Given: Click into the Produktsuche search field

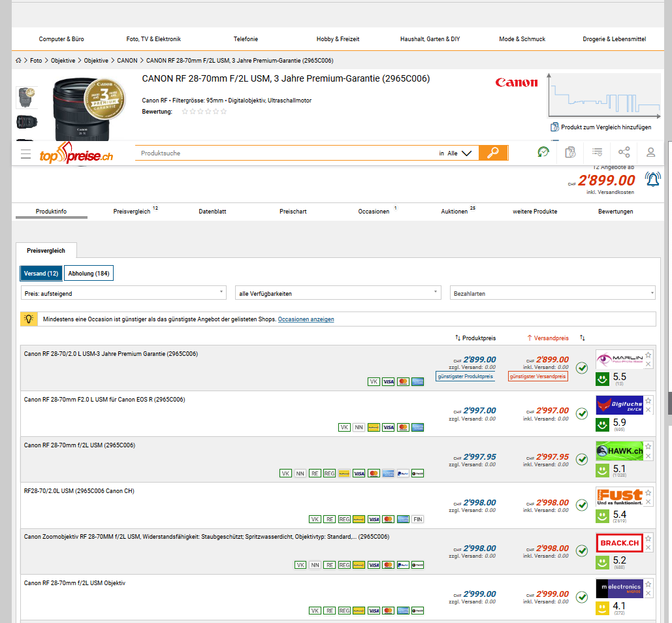Looking at the screenshot, I should [287, 153].
